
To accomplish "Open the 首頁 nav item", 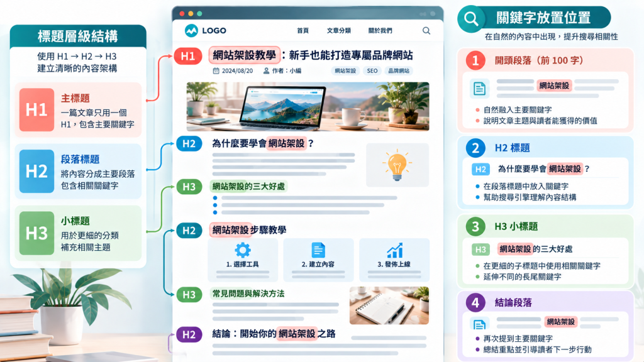I will [303, 30].
